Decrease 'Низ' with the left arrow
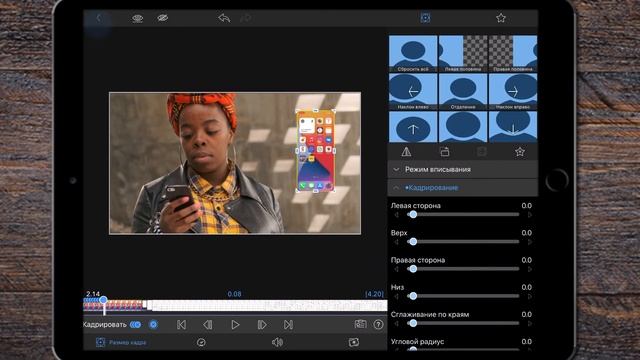This screenshot has width=640, height=360. coord(396,296)
